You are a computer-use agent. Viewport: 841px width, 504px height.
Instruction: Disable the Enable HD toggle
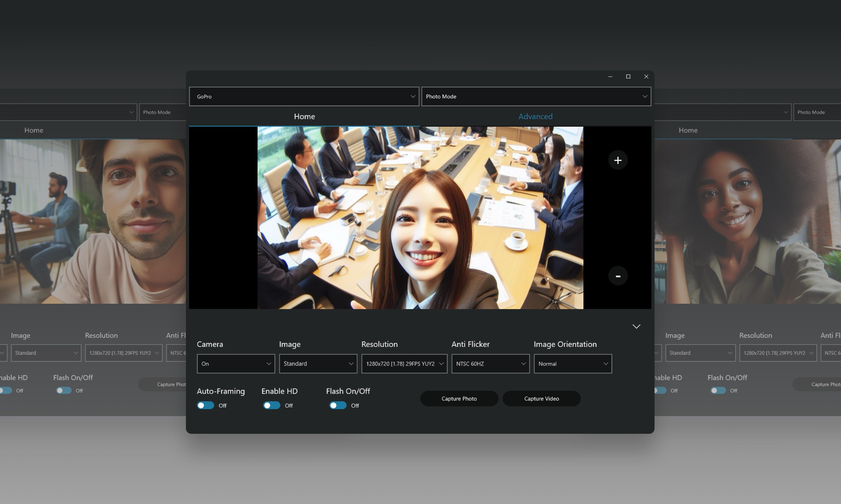(271, 405)
